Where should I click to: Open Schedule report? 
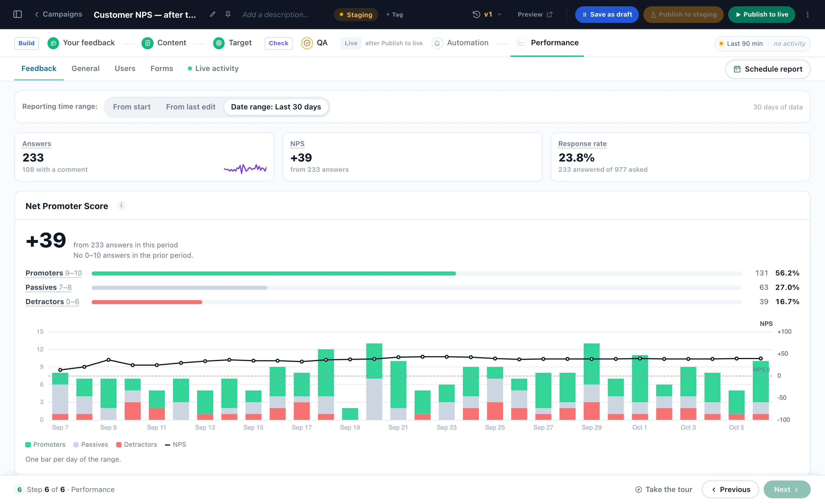[x=767, y=69]
